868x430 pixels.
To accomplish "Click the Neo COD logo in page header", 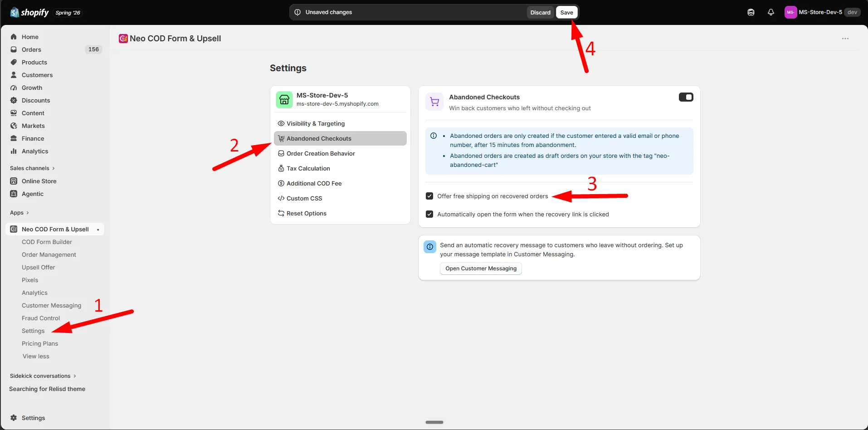I will [123, 39].
